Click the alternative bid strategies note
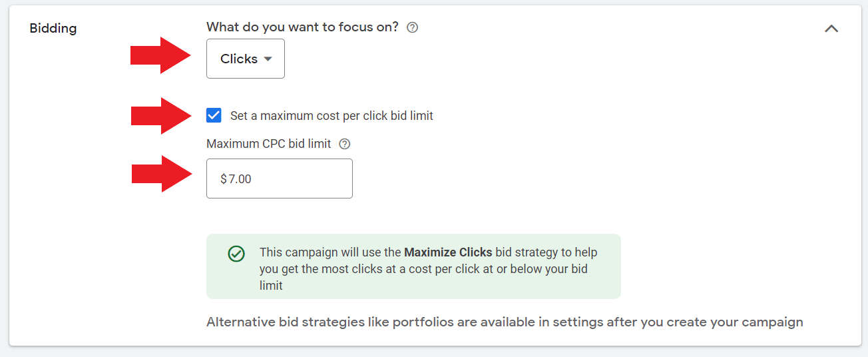 [x=505, y=322]
